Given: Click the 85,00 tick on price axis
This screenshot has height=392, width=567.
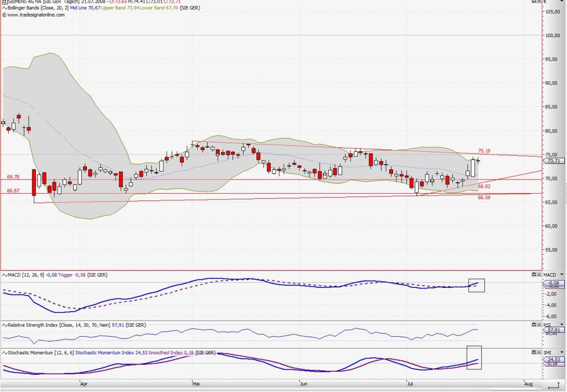Looking at the screenshot, I should click(551, 107).
